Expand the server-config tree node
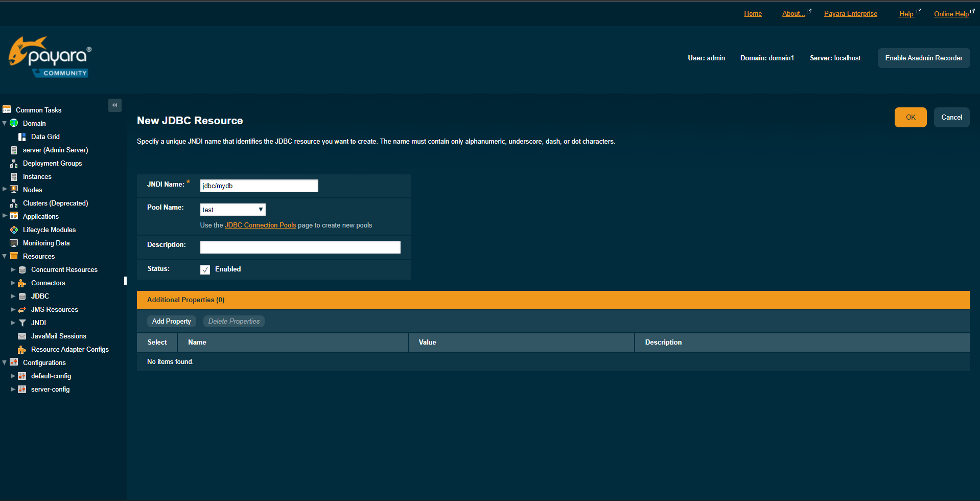Image resolution: width=980 pixels, height=501 pixels. 12,389
